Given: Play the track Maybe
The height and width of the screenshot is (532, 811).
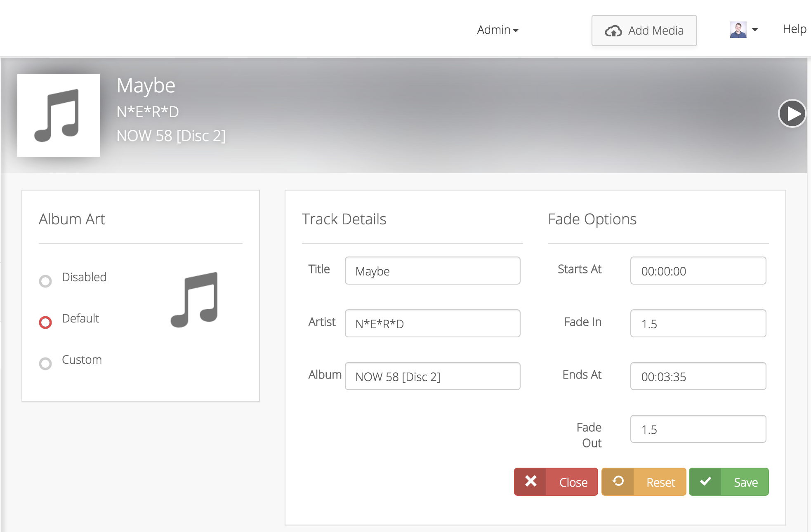Looking at the screenshot, I should click(792, 113).
